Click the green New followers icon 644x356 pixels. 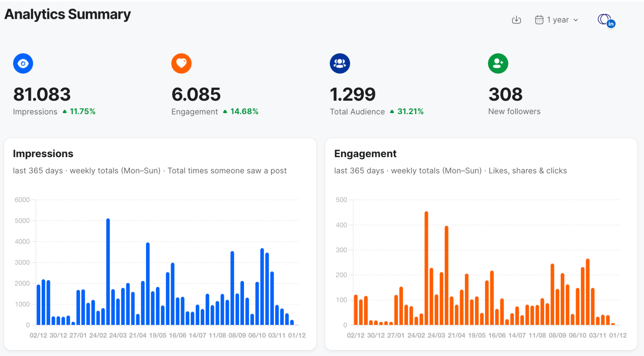[x=498, y=63]
